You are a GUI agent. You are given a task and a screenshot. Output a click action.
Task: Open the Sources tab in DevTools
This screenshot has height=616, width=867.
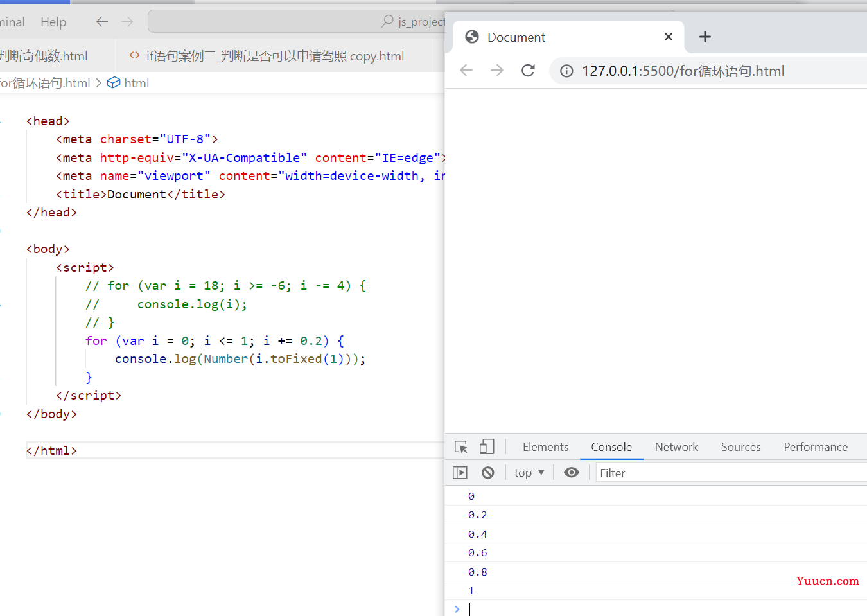point(740,447)
